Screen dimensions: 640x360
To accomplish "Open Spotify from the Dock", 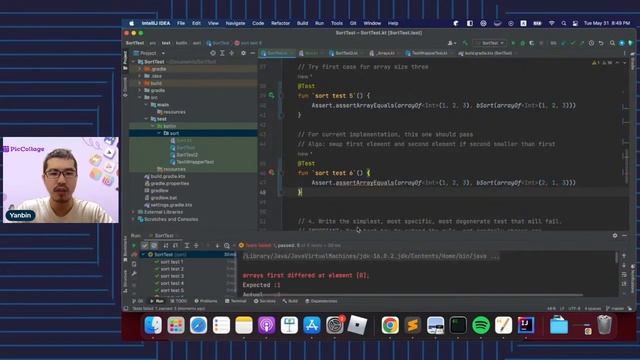I will pyautogui.click(x=481, y=325).
